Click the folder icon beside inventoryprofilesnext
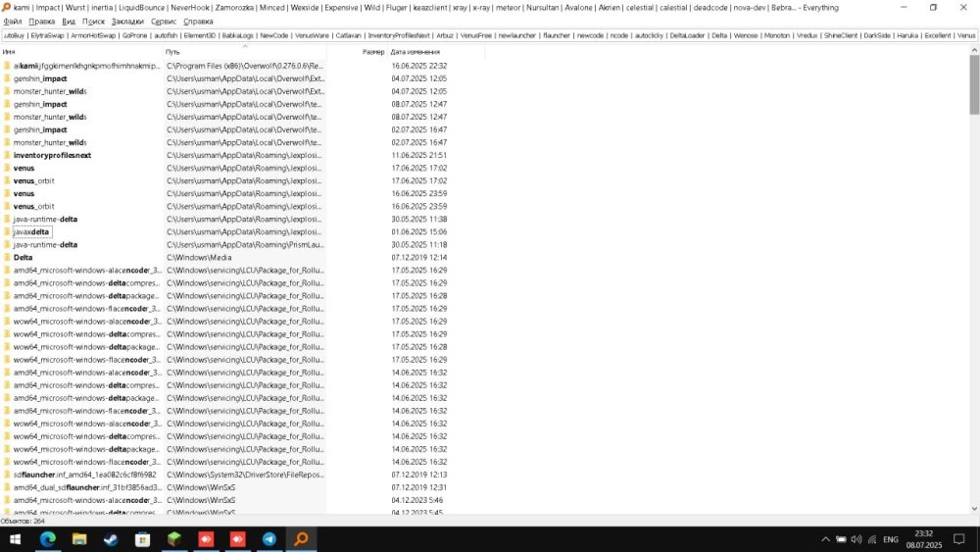This screenshot has width=980, height=552. click(x=7, y=155)
